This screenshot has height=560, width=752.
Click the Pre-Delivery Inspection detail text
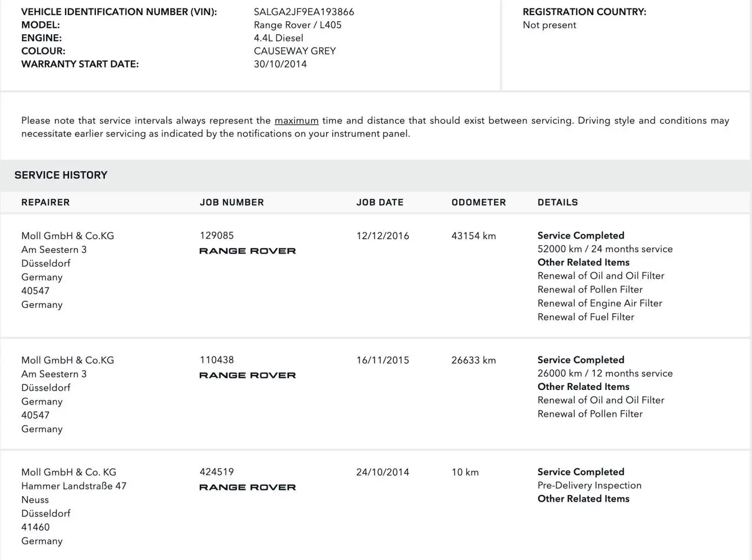pos(589,485)
